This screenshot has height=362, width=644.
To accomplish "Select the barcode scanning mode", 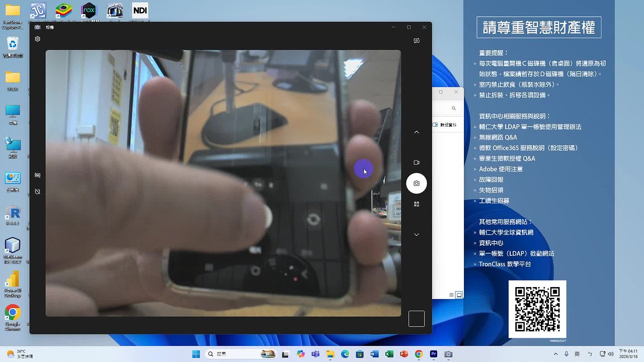I will click(x=417, y=204).
